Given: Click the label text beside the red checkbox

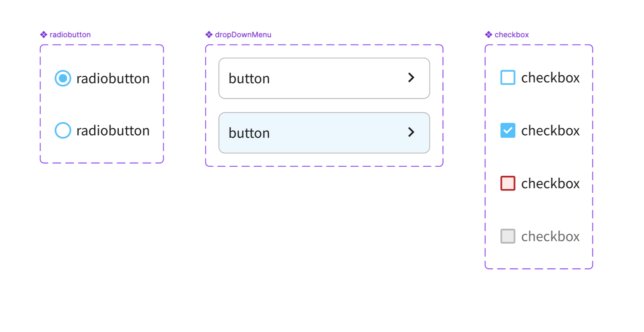Looking at the screenshot, I should (550, 184).
